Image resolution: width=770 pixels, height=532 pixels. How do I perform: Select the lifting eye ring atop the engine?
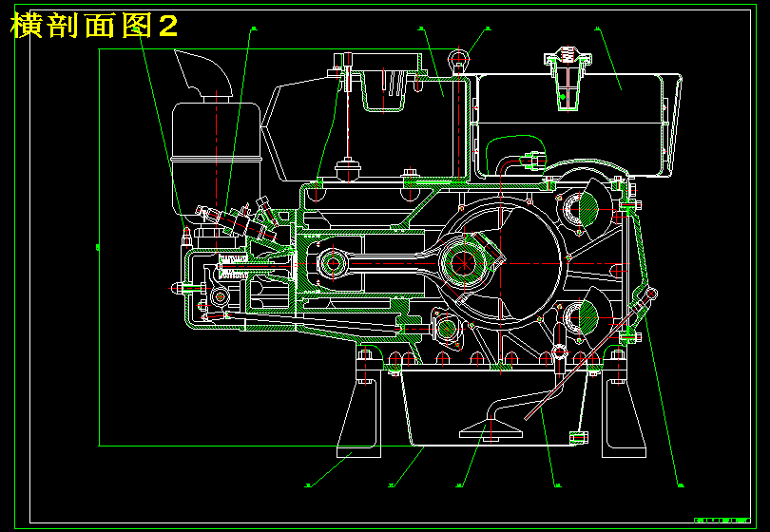pyautogui.click(x=458, y=59)
